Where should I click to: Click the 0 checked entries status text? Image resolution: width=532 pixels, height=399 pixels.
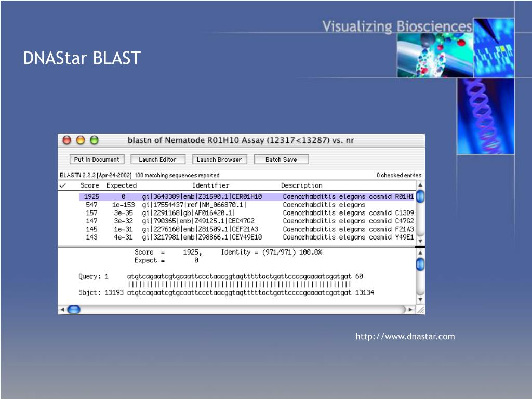pos(398,176)
